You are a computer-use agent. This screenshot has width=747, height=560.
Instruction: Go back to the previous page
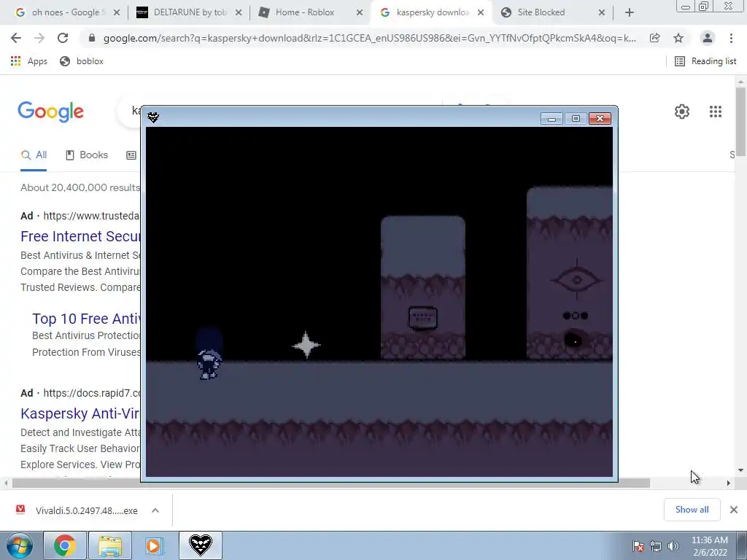(x=16, y=38)
